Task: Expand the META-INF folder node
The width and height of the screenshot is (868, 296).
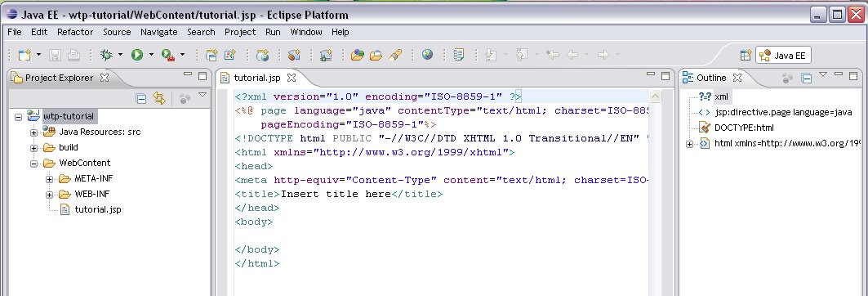Action: (49, 179)
